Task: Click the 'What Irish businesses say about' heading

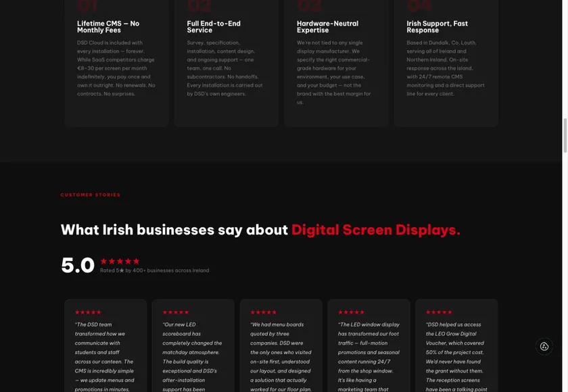Action: [174, 230]
